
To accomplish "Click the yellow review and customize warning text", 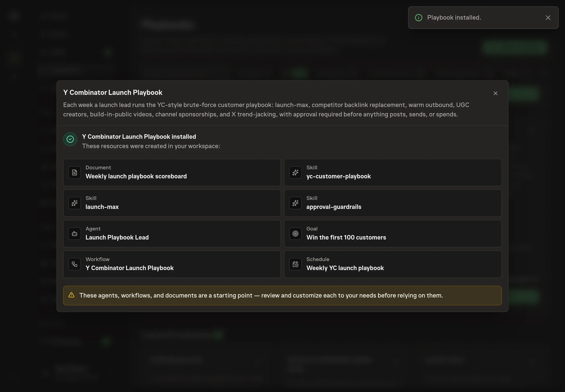I will coord(261,296).
